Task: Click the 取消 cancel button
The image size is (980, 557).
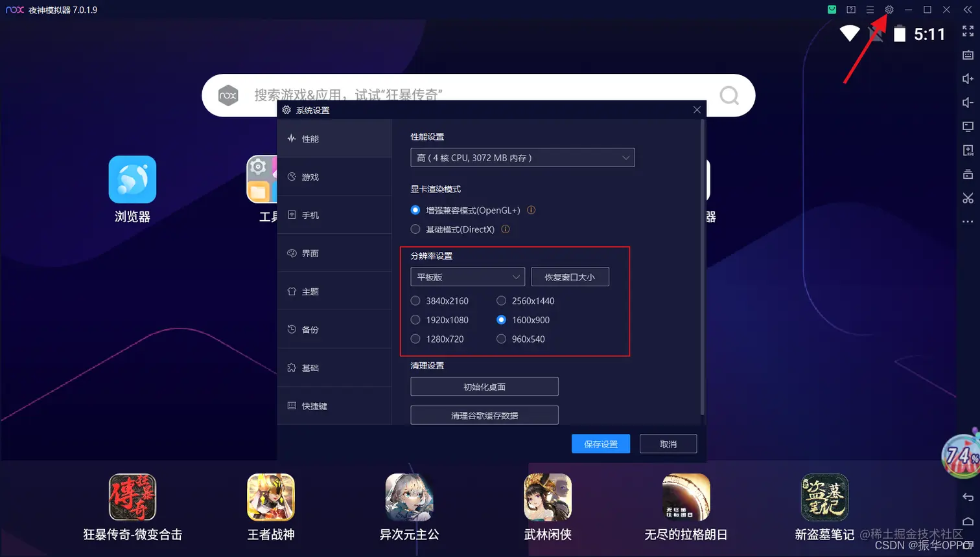Action: coord(668,444)
